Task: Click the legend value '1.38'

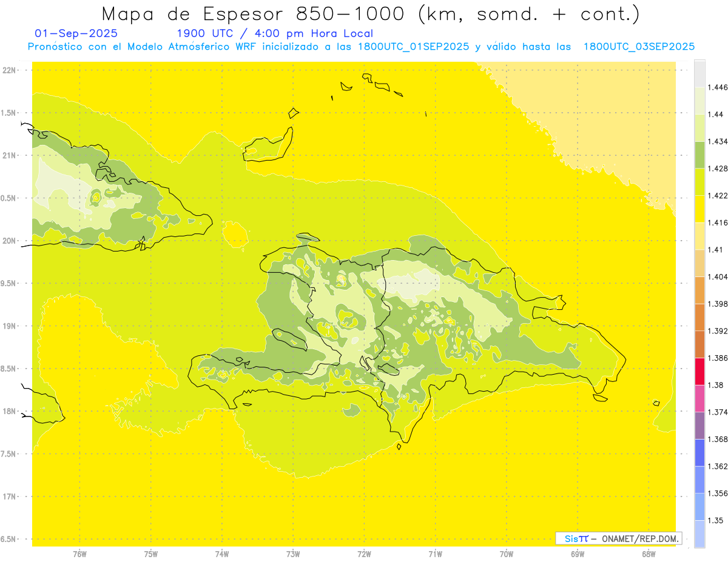Action: coord(715,385)
